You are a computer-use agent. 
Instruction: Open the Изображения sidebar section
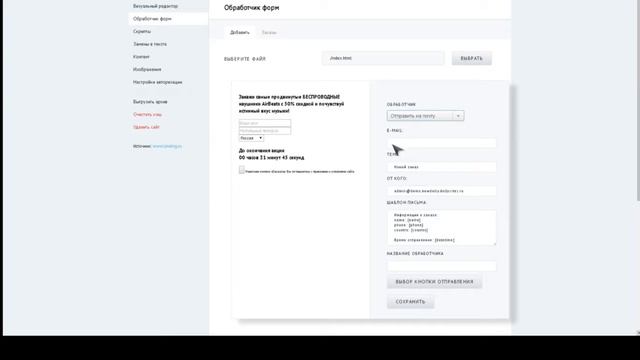tap(147, 69)
